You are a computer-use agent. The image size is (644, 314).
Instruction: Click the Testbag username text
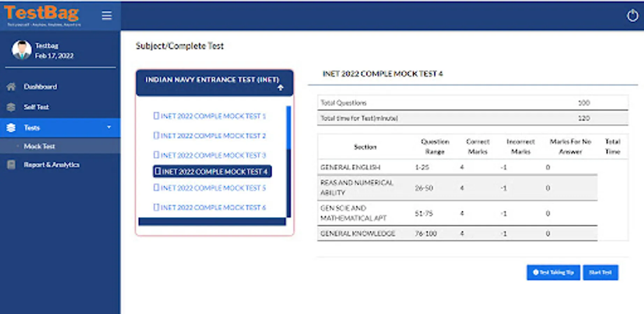coord(46,45)
